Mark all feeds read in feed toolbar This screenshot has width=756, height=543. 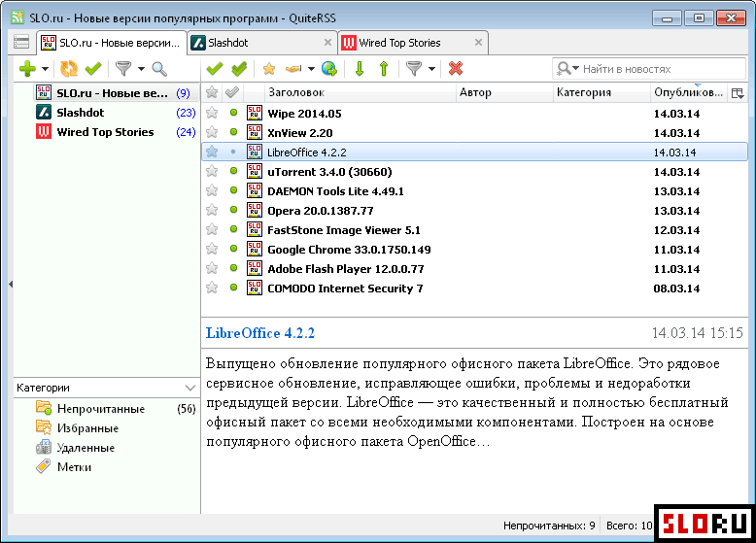93,69
